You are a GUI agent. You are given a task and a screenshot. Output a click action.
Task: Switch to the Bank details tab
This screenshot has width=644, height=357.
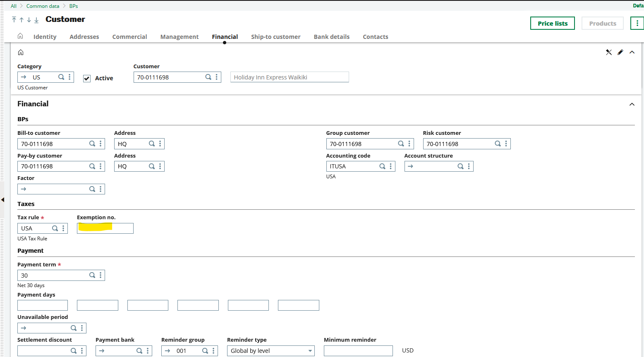(331, 36)
